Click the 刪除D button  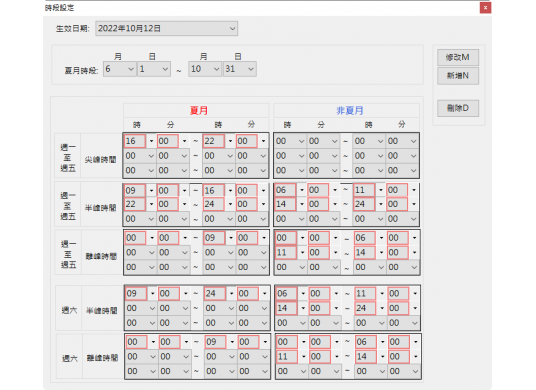coord(458,108)
